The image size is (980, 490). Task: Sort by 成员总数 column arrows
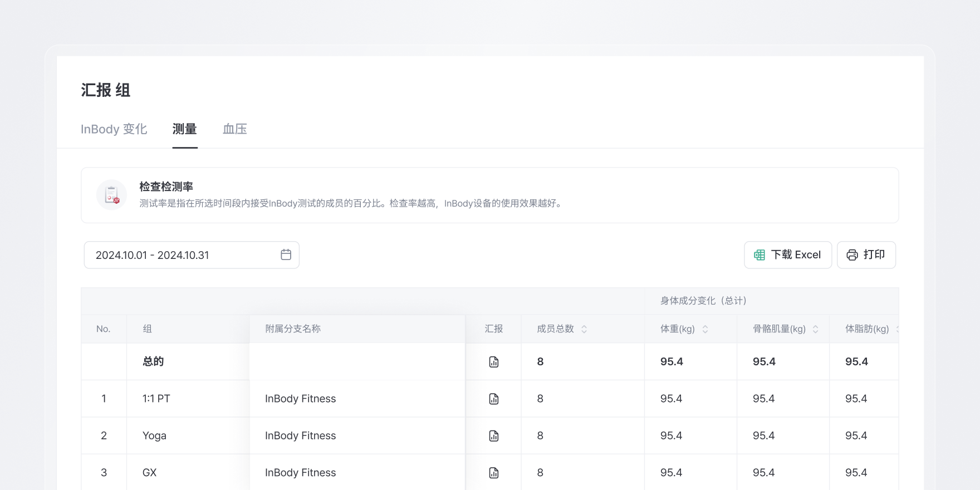point(584,329)
